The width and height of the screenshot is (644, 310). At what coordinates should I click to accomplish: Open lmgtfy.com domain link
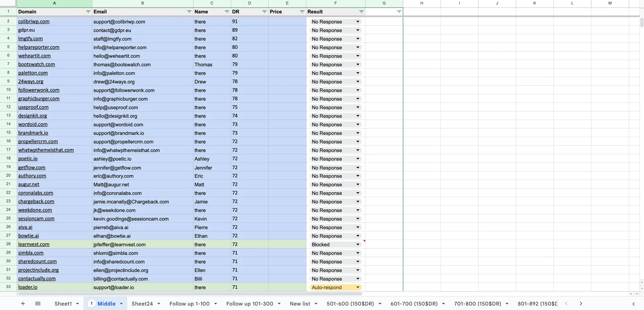pyautogui.click(x=31, y=39)
